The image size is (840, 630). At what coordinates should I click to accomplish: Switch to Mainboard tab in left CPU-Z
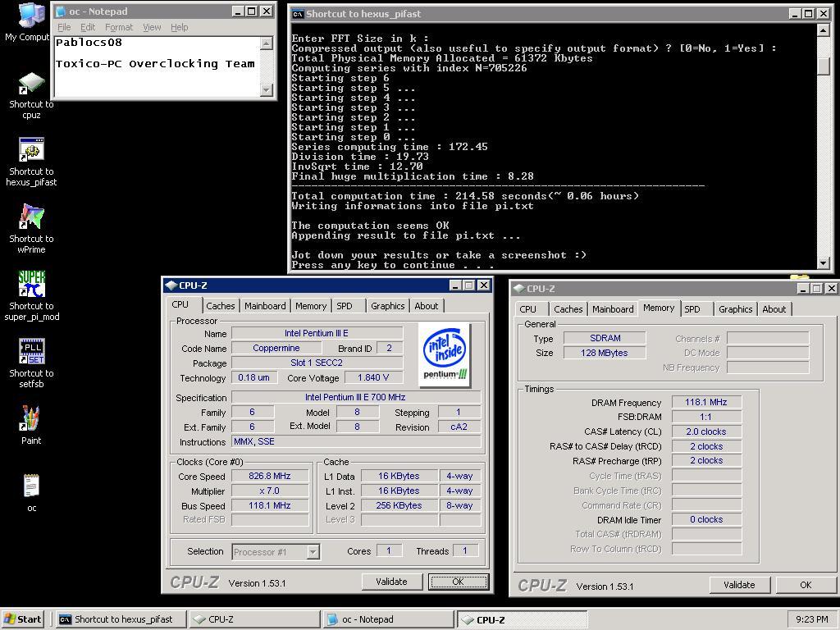tap(265, 306)
